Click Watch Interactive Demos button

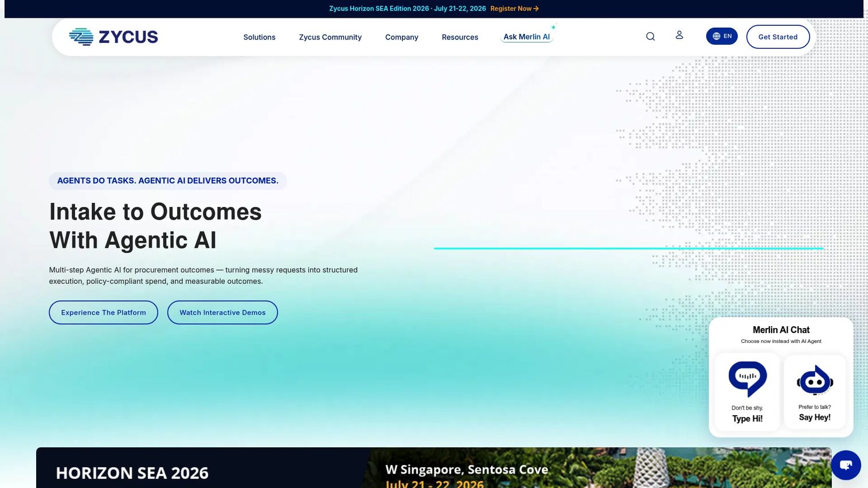click(222, 313)
